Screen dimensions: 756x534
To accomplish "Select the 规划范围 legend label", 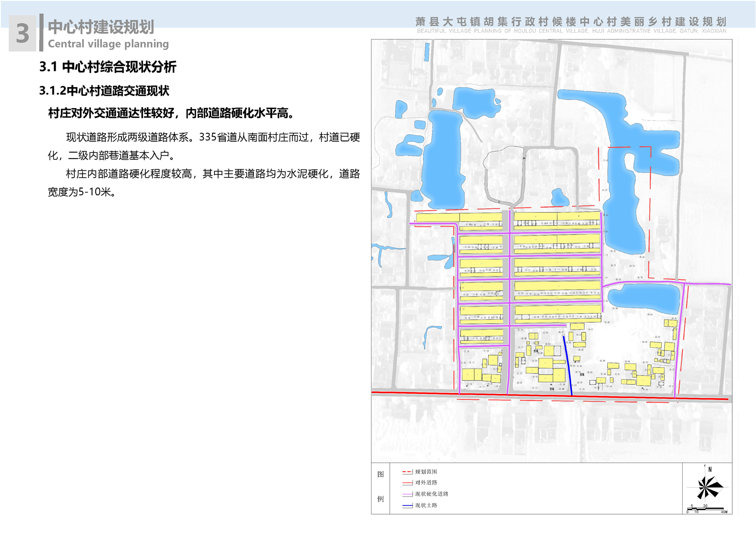I will [426, 472].
